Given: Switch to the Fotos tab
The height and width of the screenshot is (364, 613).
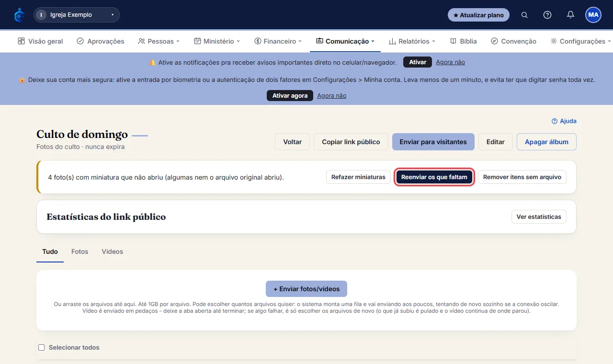Looking at the screenshot, I should coord(79,251).
